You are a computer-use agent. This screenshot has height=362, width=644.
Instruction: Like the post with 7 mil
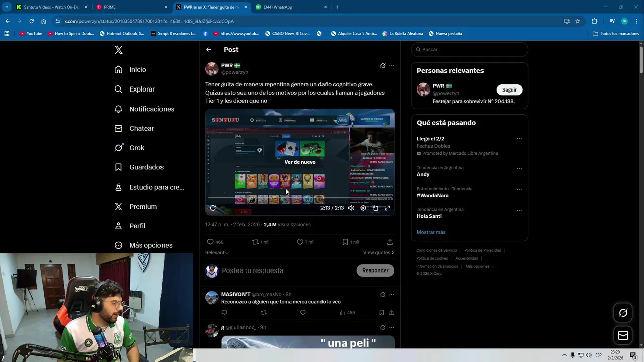306,242
